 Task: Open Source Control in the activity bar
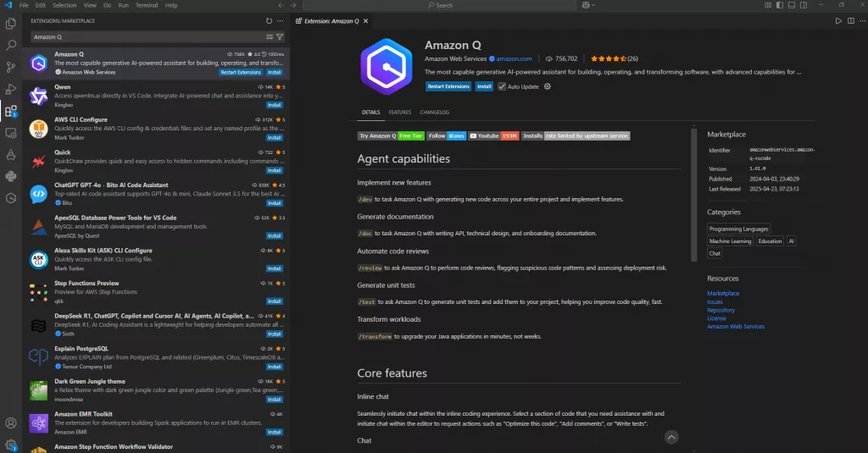coord(11,67)
